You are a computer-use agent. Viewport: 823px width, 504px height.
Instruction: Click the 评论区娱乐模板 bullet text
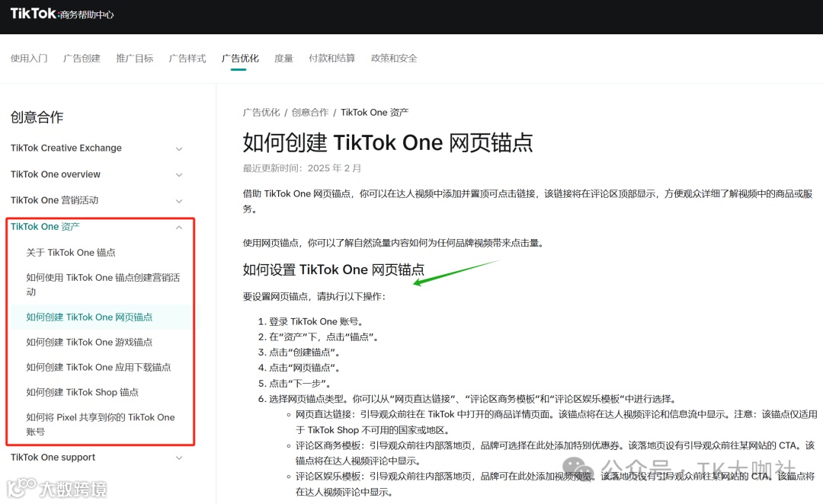click(555, 484)
